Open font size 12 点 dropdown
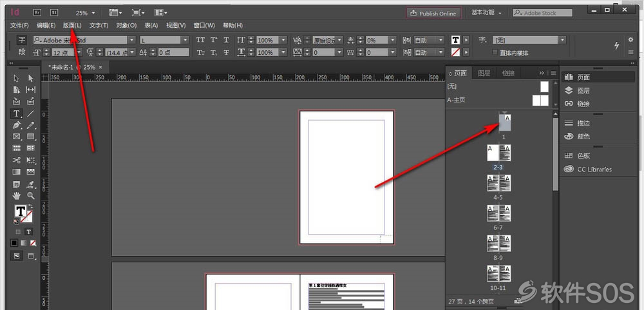 (x=79, y=53)
